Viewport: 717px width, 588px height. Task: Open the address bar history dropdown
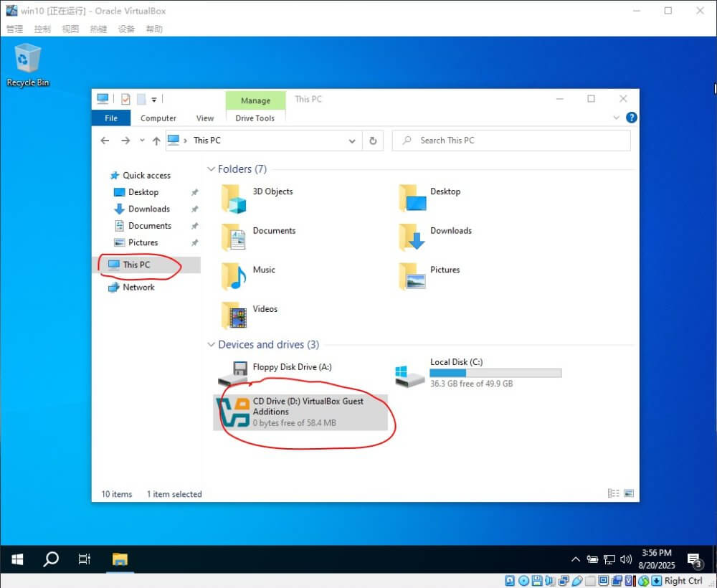(352, 141)
